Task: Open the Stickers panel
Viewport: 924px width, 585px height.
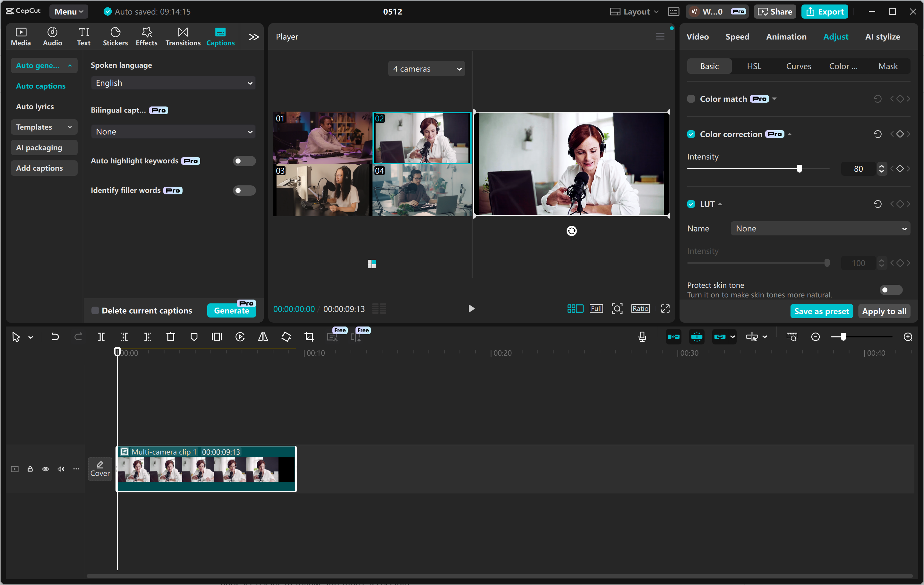Action: tap(115, 36)
